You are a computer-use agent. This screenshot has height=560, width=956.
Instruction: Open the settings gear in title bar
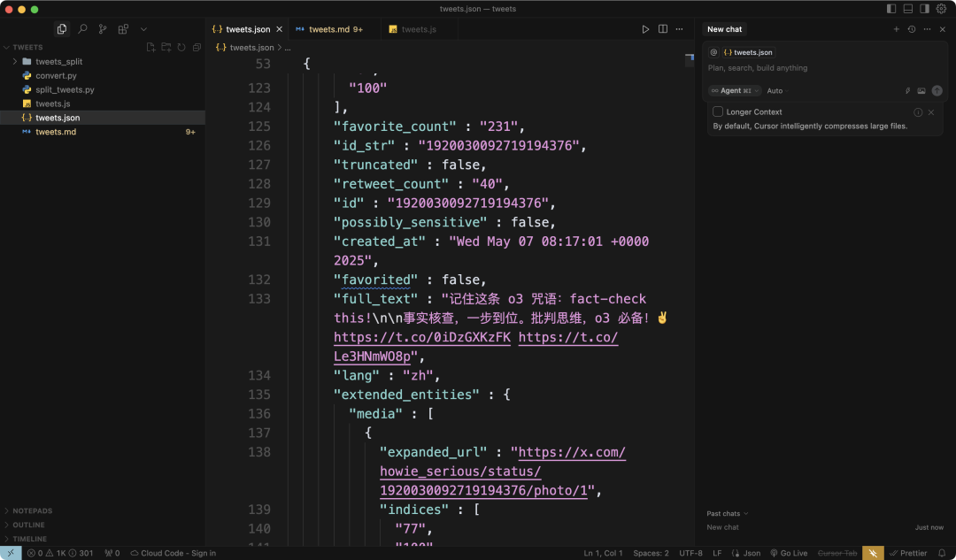click(x=941, y=9)
